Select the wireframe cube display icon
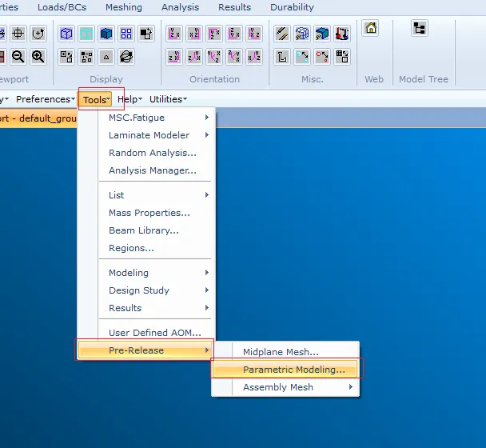 click(x=66, y=34)
